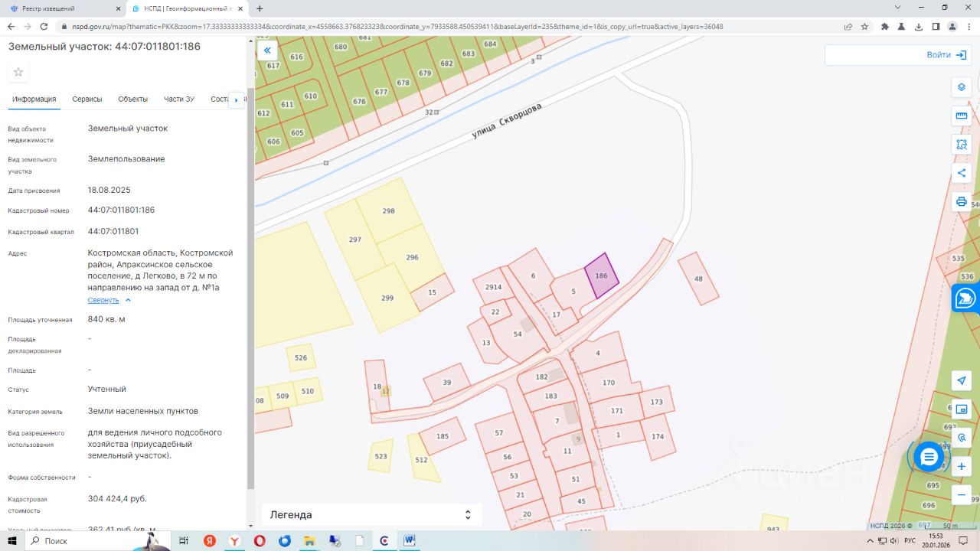Zoom out of the map
The width and height of the screenshot is (980, 551).
click(962, 495)
